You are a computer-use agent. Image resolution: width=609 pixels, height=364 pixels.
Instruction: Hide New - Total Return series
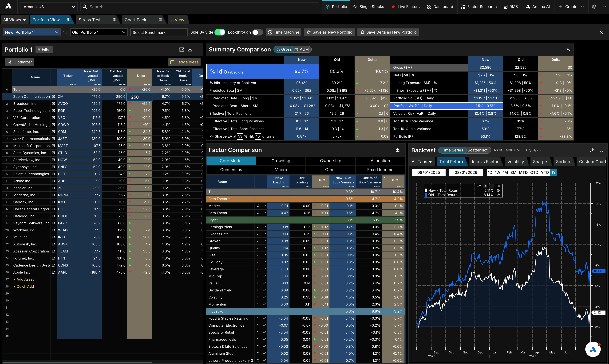(x=498, y=191)
